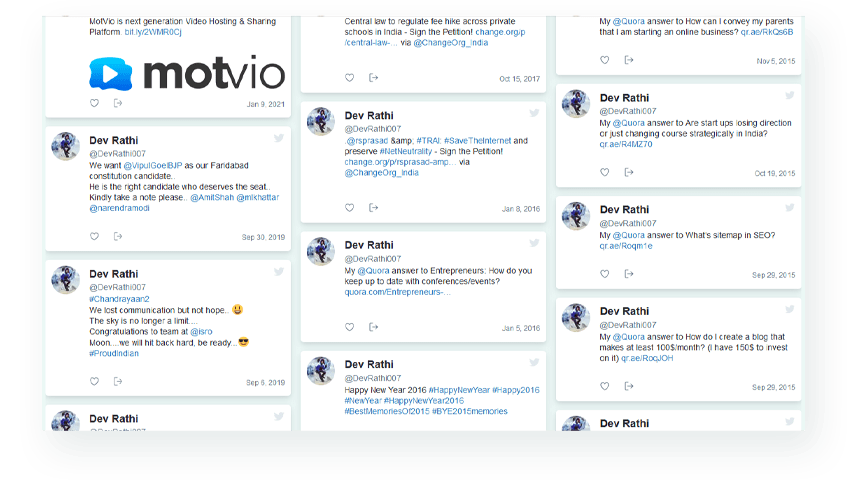The height and width of the screenshot is (480, 847).
Task: Open the bit.ly/2WMR0Cj link
Action: point(153,32)
